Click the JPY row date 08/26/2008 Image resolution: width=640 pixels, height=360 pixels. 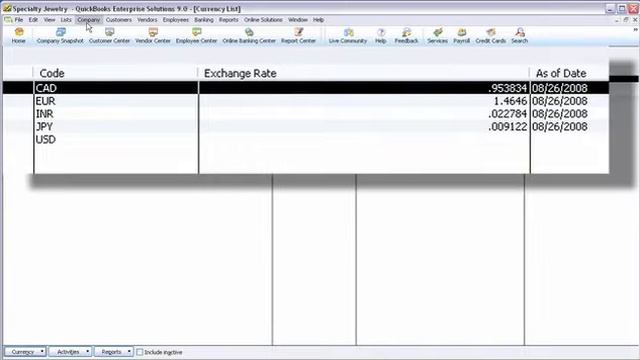coord(560,127)
